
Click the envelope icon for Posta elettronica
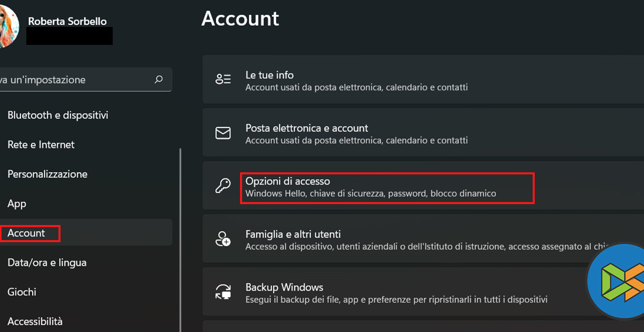[223, 133]
